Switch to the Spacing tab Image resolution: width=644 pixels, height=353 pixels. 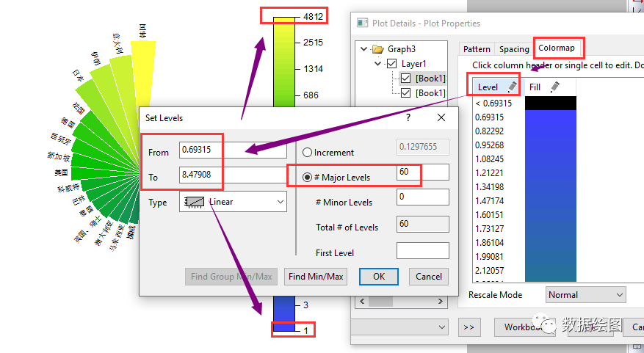(x=514, y=49)
